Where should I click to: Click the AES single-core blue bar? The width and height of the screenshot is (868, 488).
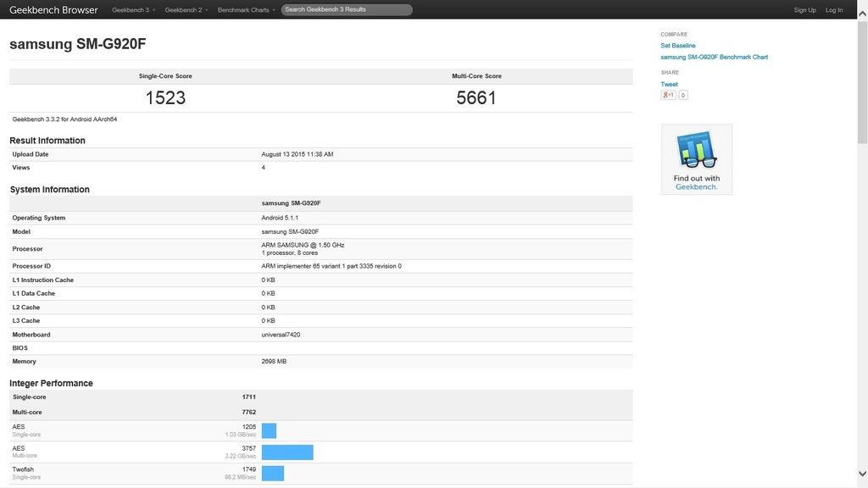click(269, 430)
